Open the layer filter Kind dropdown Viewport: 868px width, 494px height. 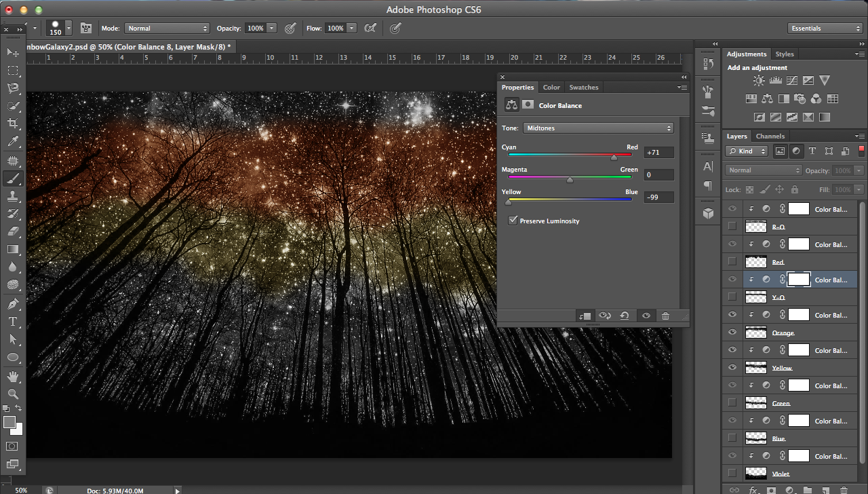tap(746, 151)
